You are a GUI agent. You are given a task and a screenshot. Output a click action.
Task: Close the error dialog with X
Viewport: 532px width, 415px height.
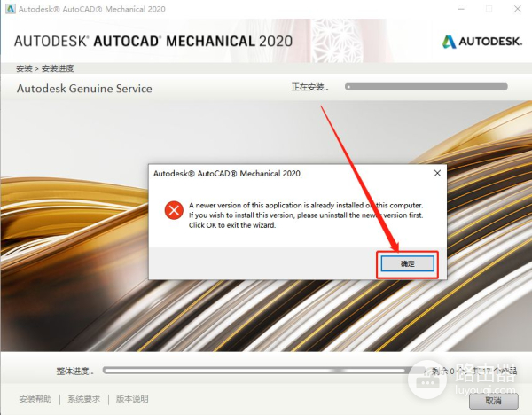pyautogui.click(x=436, y=173)
